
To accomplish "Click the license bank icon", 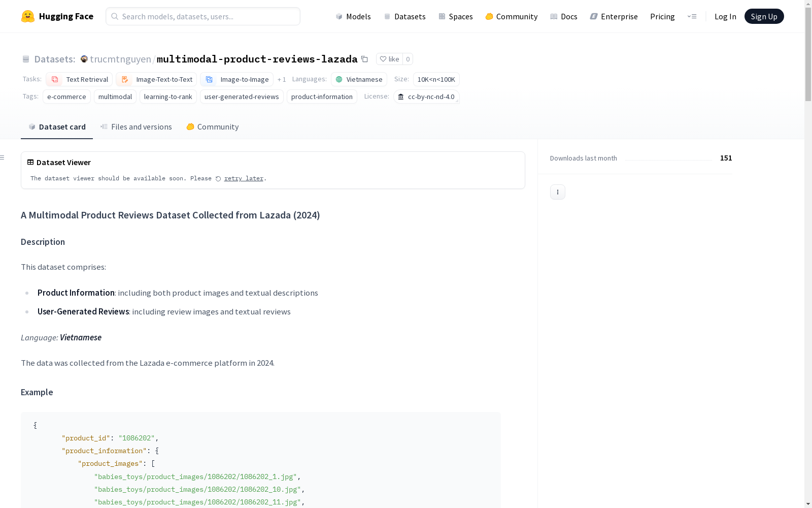I will coord(401,97).
